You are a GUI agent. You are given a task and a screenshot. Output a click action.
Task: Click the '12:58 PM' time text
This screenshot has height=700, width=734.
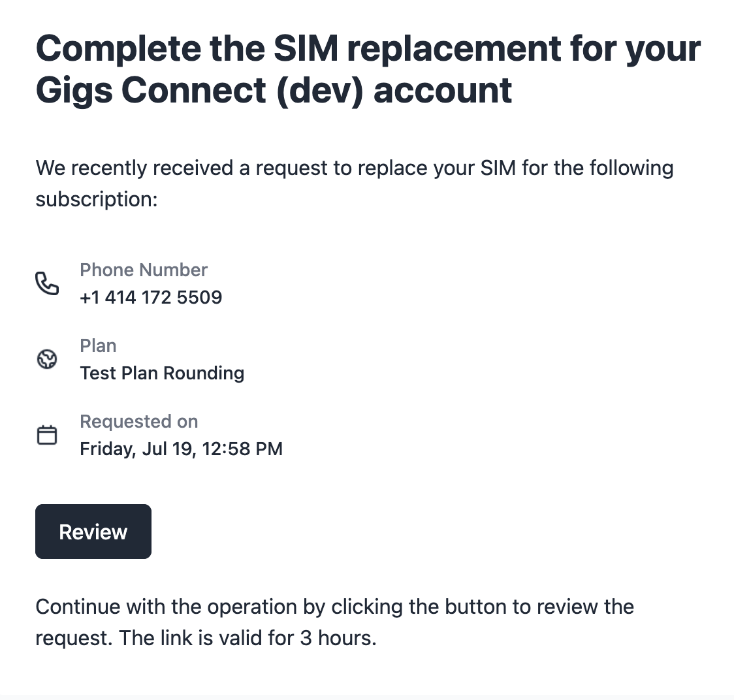(242, 449)
